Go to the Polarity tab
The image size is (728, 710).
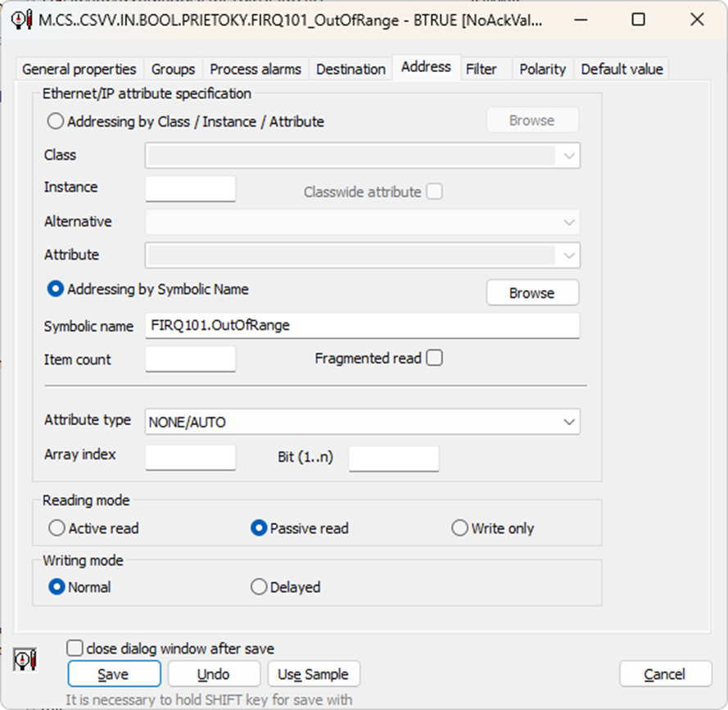click(542, 69)
